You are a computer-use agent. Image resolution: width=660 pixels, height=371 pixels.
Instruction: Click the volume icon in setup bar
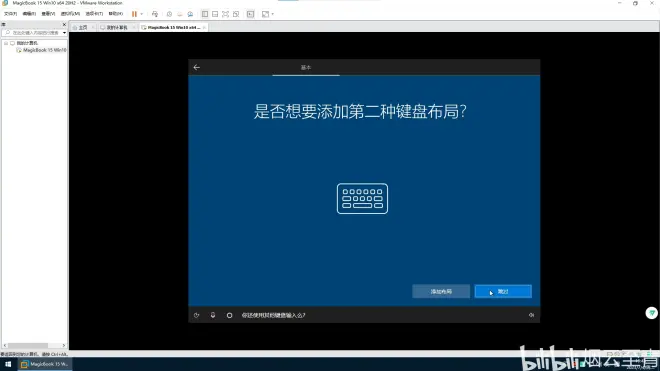(531, 315)
